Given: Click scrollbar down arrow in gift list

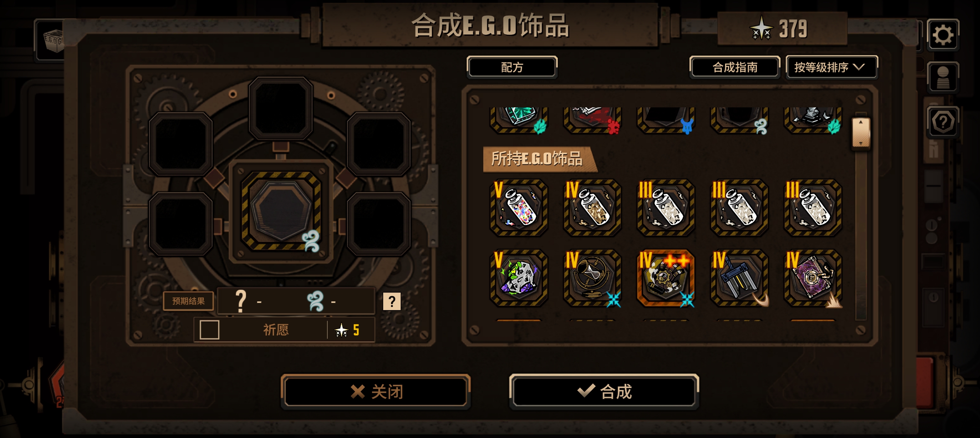Looking at the screenshot, I should click(861, 143).
